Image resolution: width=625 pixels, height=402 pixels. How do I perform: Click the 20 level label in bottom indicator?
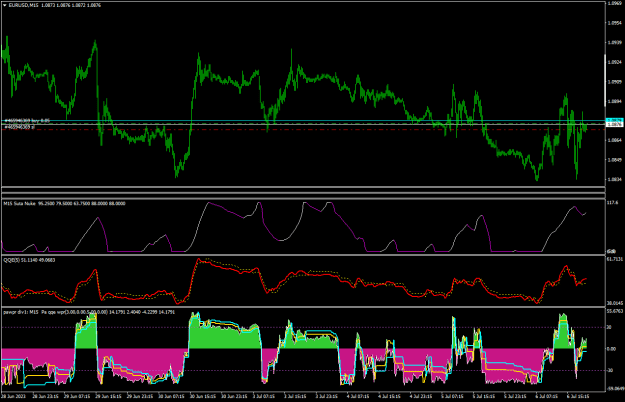click(x=609, y=327)
